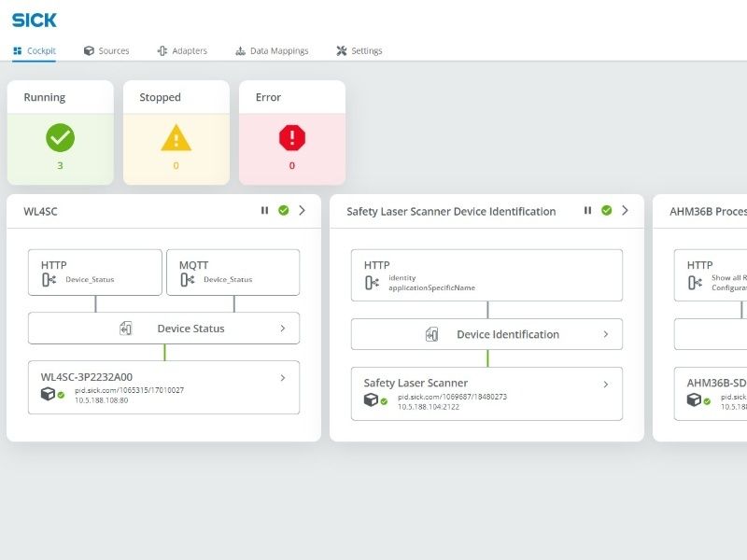Select the HTTP identity adapter box
Image resolution: width=747 pixels, height=560 pixels.
pyautogui.click(x=486, y=275)
